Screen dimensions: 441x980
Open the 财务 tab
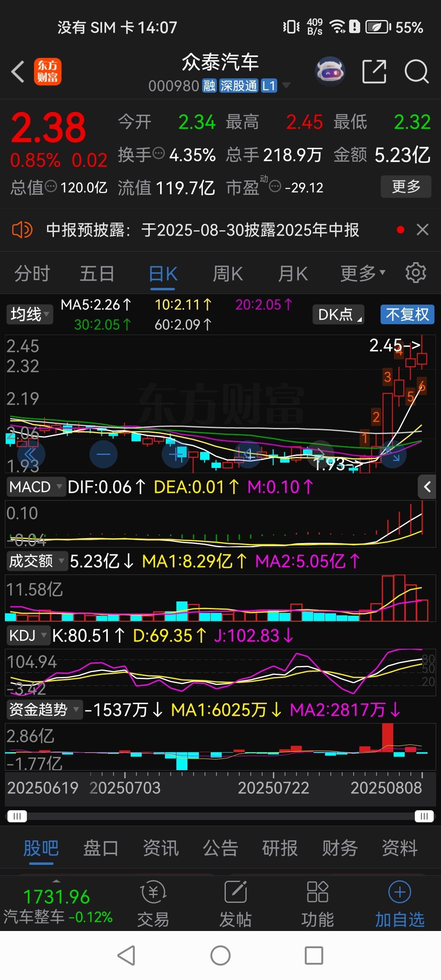click(340, 849)
